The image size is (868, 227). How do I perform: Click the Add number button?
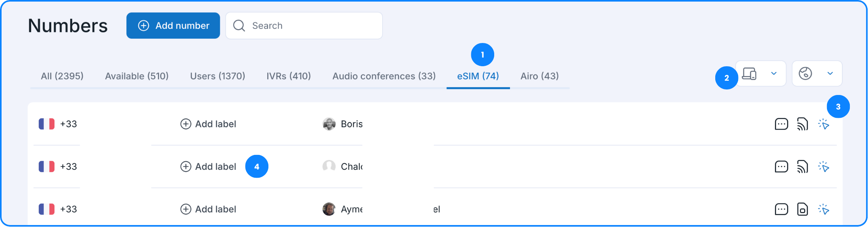(173, 26)
